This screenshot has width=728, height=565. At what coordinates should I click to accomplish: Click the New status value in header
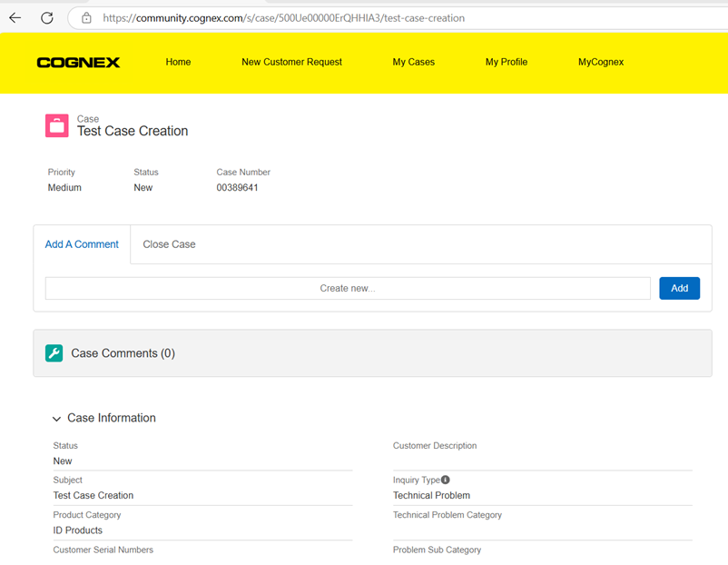[x=143, y=188]
